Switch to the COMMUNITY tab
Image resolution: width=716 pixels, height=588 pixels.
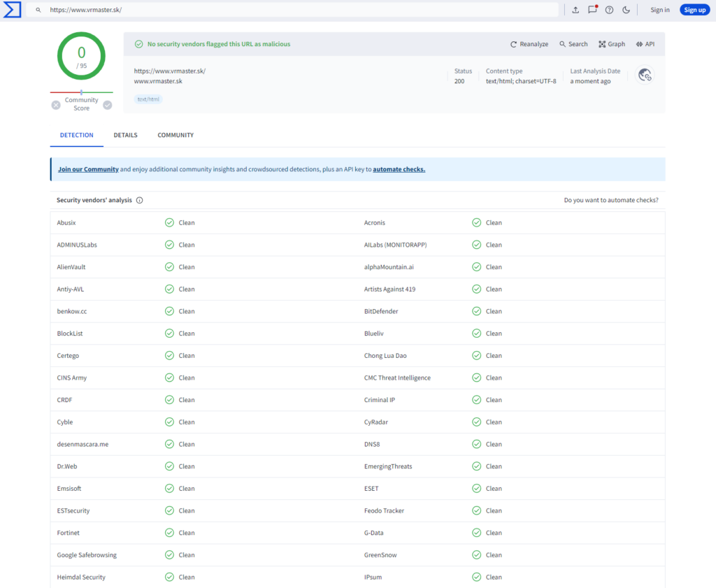pos(176,135)
